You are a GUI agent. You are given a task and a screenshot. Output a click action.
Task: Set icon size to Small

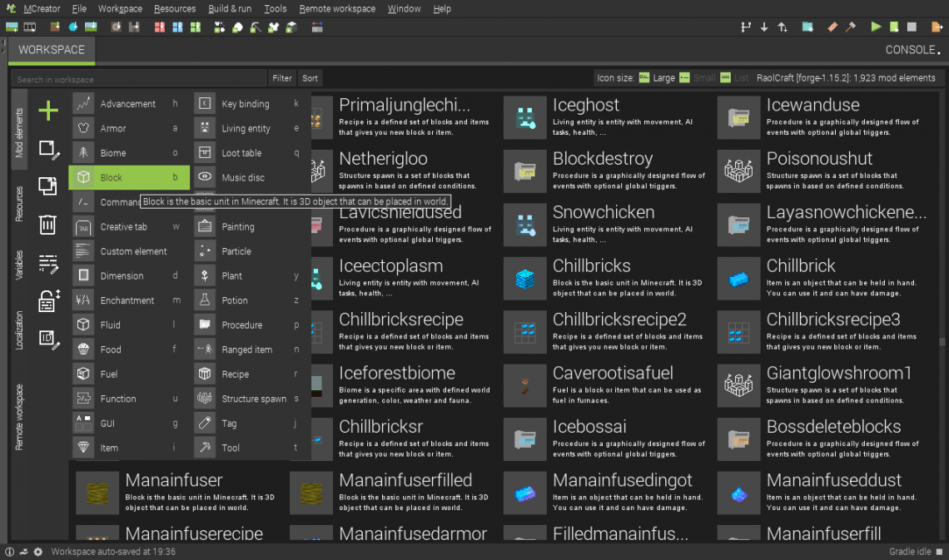click(697, 78)
